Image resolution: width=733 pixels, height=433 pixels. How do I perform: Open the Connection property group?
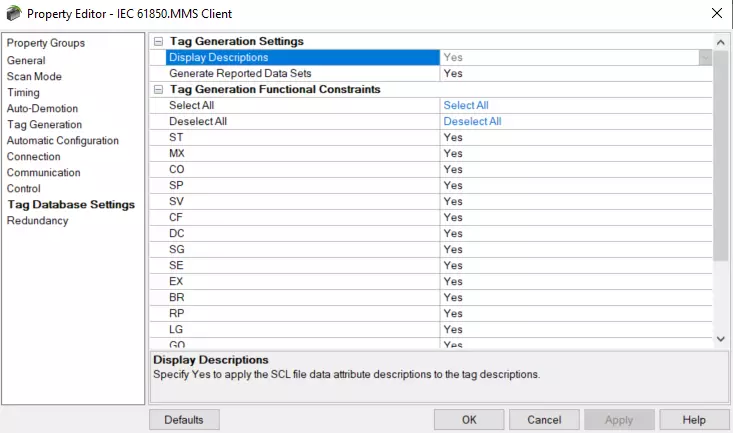click(33, 157)
